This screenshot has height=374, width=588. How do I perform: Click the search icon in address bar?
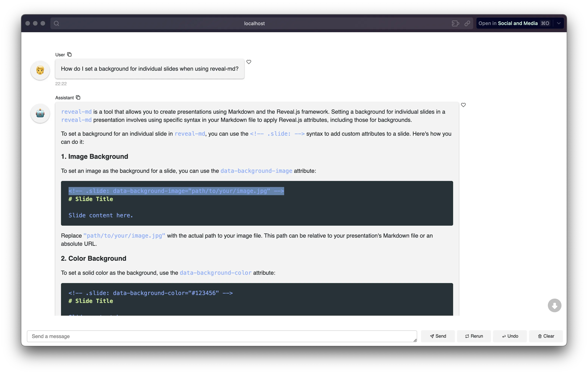(56, 23)
